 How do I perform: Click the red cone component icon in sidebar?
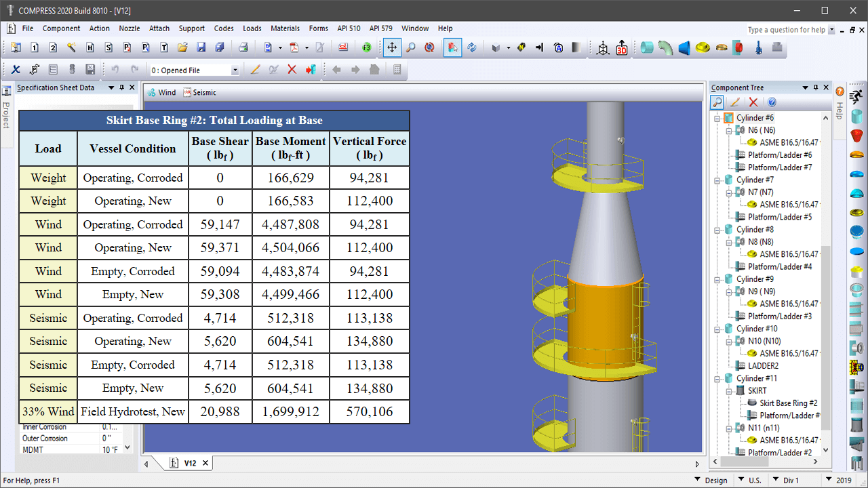tap(856, 136)
